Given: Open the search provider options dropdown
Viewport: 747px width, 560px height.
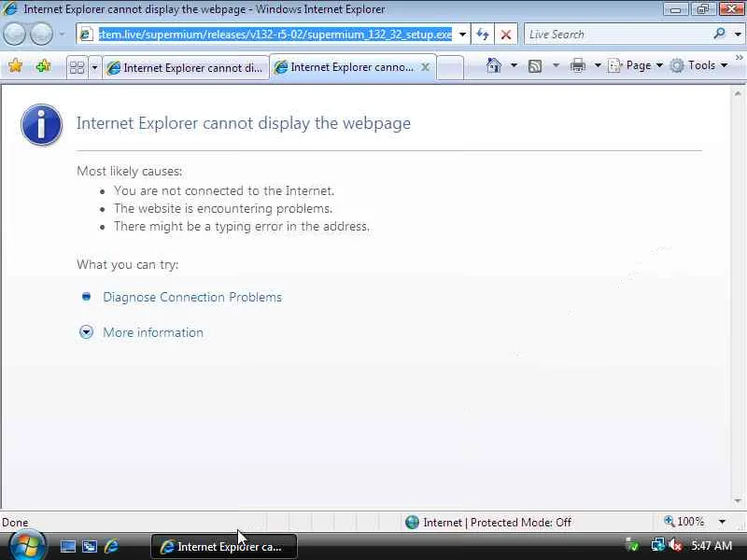Looking at the screenshot, I should tap(738, 35).
